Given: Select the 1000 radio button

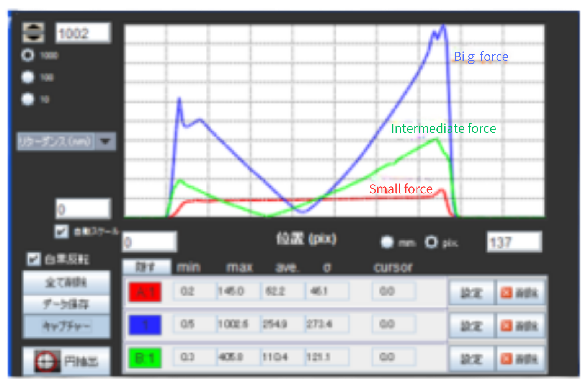Looking at the screenshot, I should tap(28, 56).
